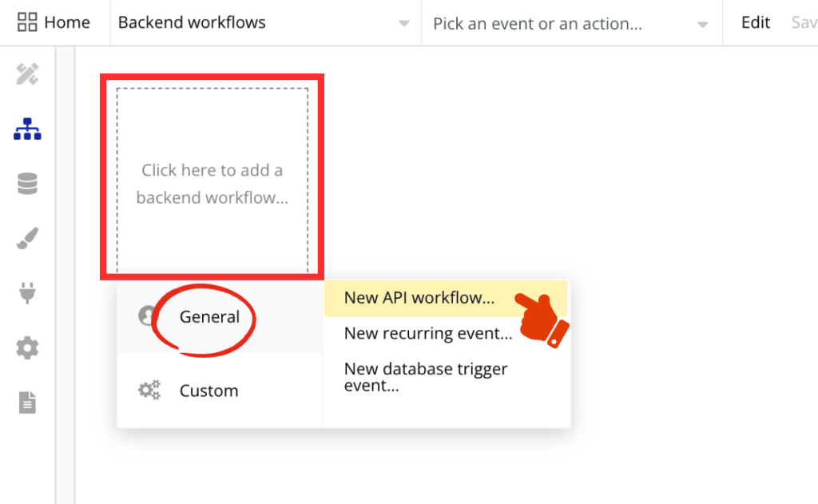Select the Workflow tab icon in sidebar
The image size is (818, 504).
click(27, 129)
